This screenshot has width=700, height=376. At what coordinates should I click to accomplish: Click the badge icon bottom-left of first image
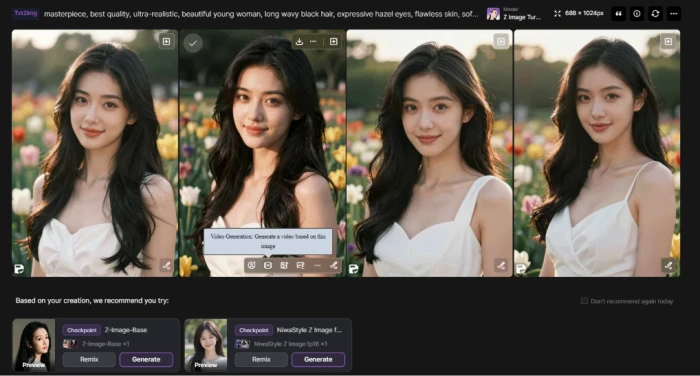[19, 269]
